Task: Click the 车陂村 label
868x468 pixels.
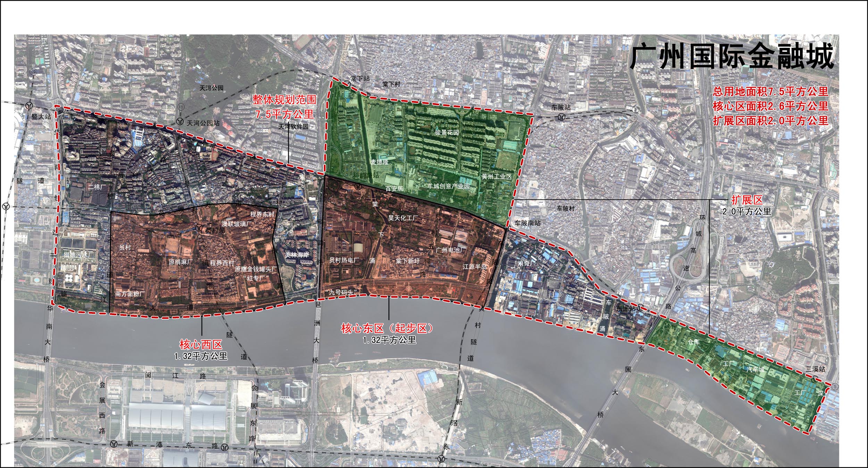Action: (566, 208)
